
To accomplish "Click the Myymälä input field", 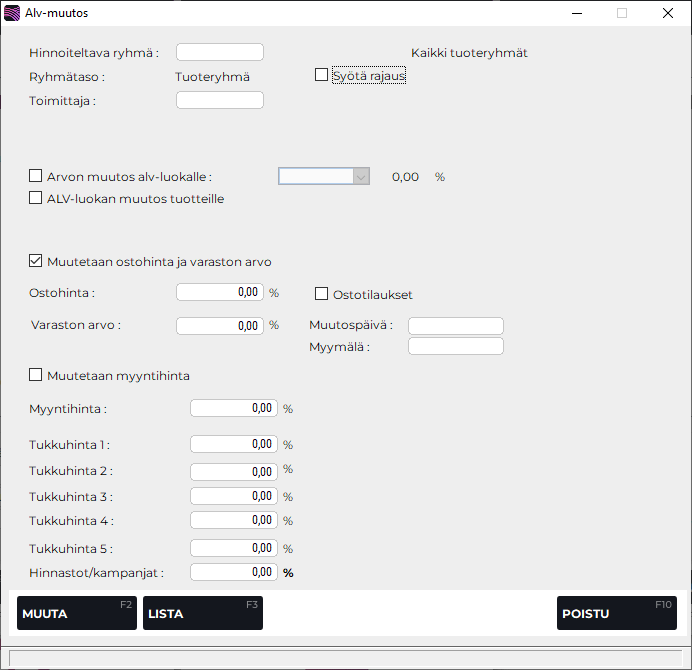I will 455,347.
